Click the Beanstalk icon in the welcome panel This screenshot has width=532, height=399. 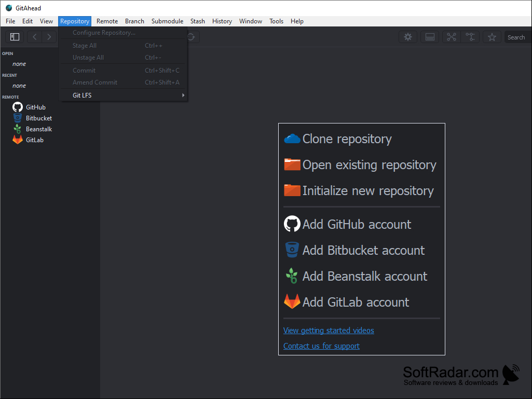click(x=292, y=276)
